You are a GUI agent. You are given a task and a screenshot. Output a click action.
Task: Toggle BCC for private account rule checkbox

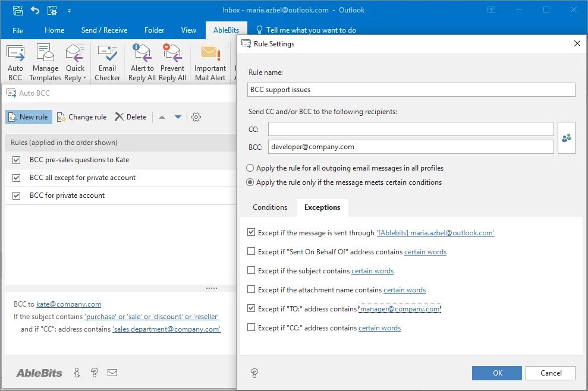click(16, 195)
